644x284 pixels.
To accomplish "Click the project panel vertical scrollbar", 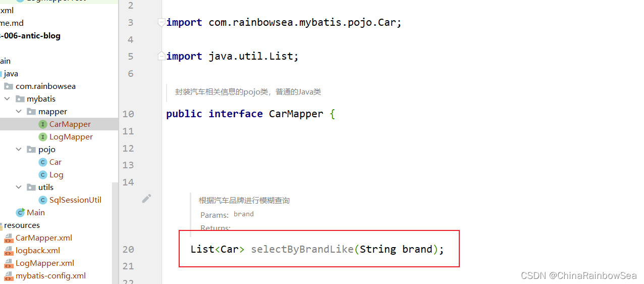I will click(116, 233).
